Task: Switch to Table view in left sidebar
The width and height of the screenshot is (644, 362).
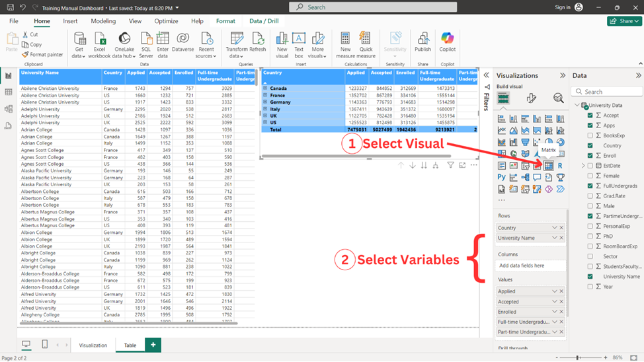Action: click(x=9, y=92)
